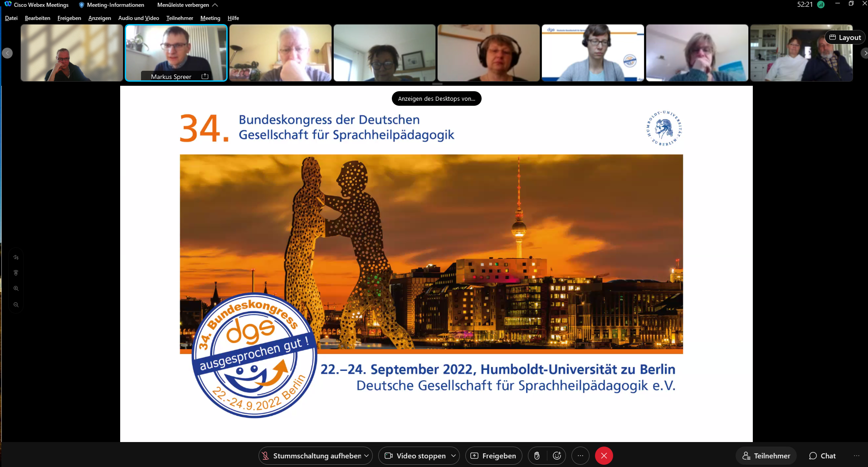Viewport: 868px width, 467px height.
Task: Open the Audio und Video menu
Action: 138,18
